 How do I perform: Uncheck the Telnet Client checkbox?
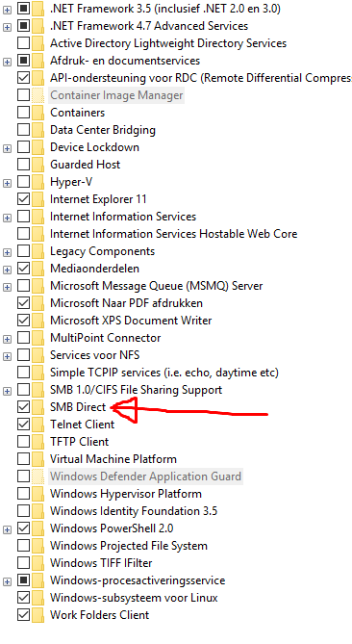(24, 425)
